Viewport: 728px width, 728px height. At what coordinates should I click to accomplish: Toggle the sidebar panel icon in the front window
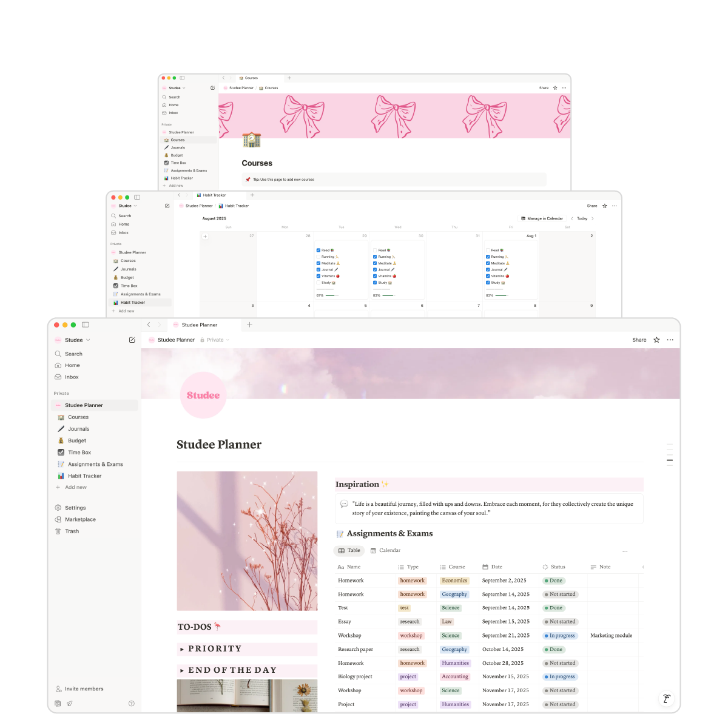click(x=86, y=325)
